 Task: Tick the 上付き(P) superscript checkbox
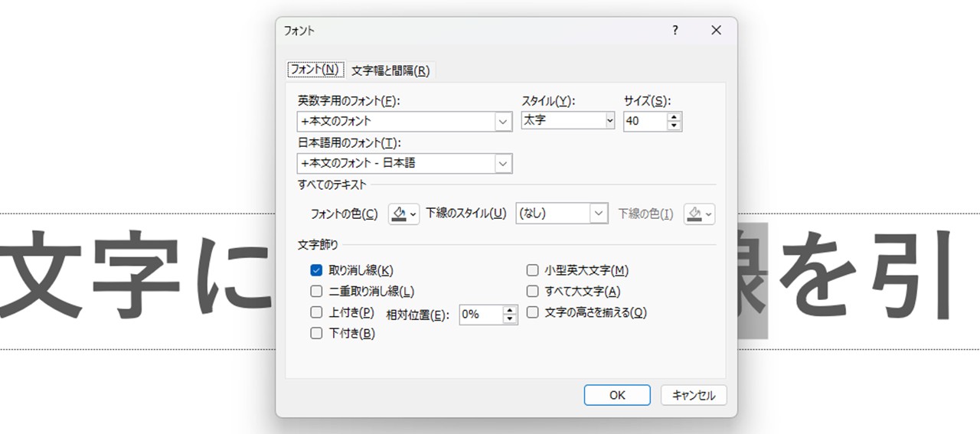[x=316, y=312]
